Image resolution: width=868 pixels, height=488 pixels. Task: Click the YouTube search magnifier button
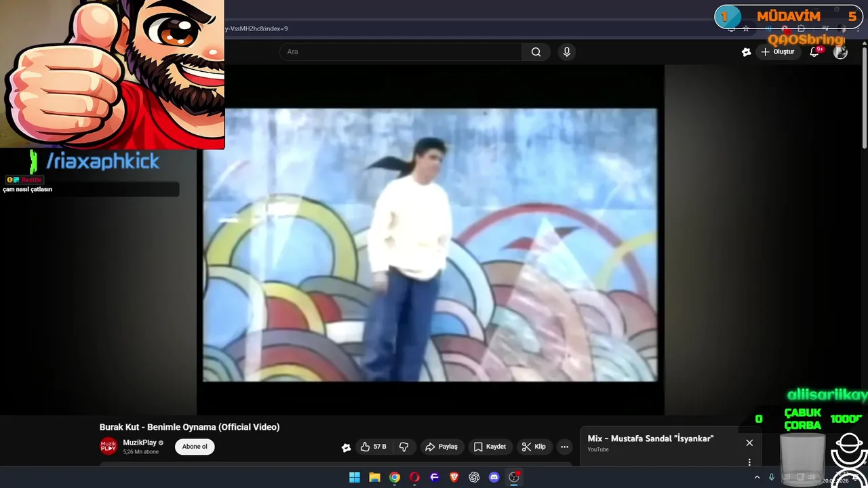click(x=536, y=52)
